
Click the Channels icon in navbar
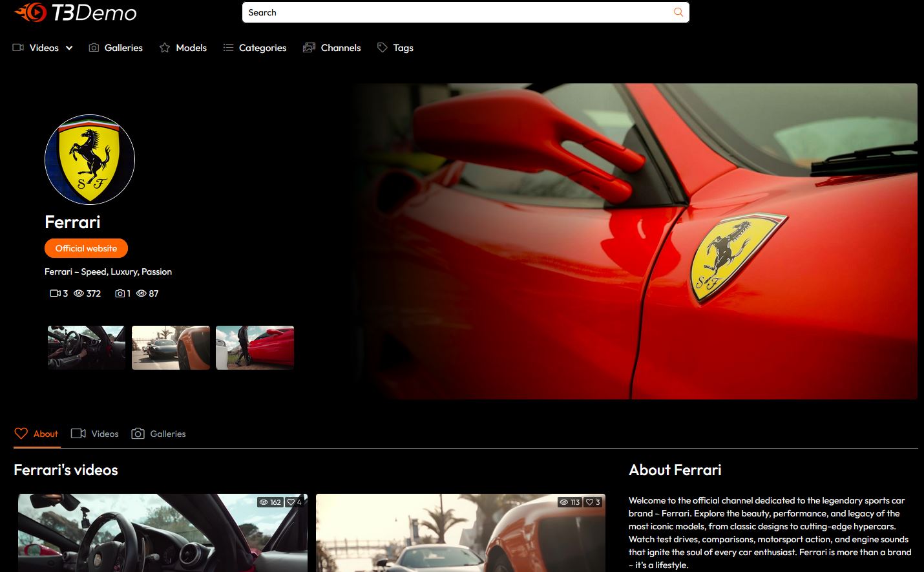click(x=309, y=48)
